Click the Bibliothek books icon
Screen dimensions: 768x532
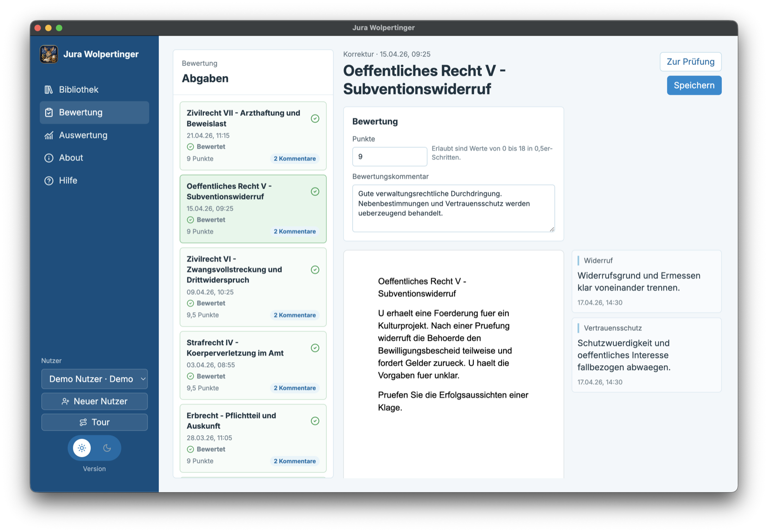pyautogui.click(x=49, y=90)
